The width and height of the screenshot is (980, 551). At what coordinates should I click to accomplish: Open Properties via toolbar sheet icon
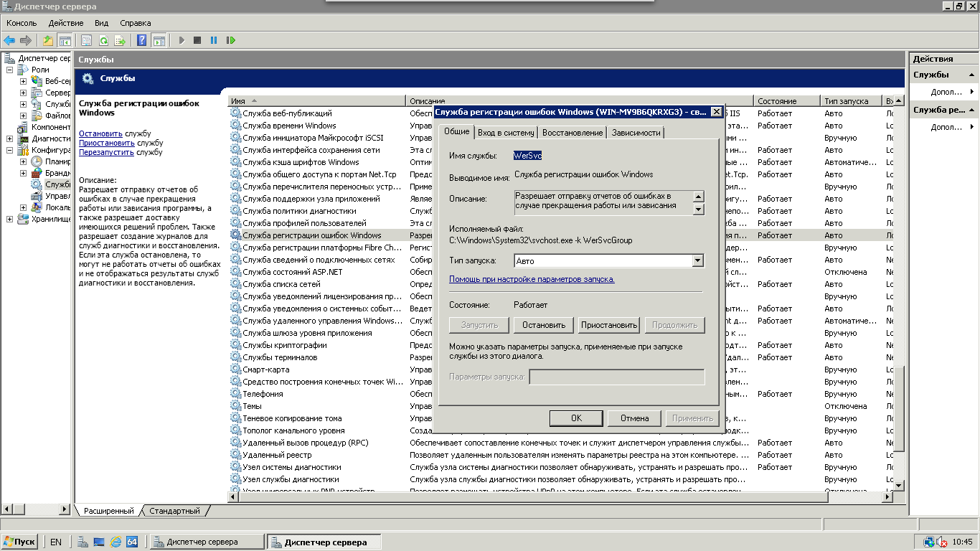[x=87, y=40]
